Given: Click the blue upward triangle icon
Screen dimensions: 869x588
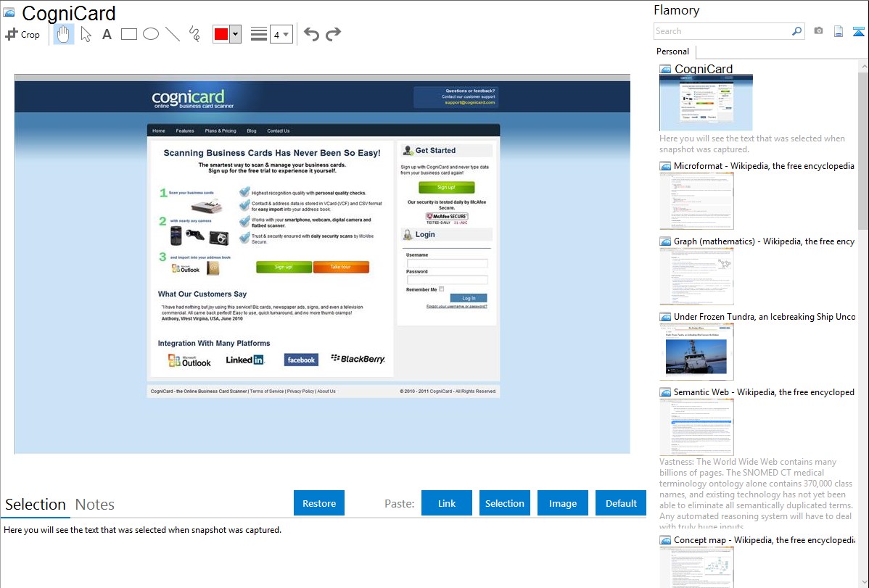Looking at the screenshot, I should coord(858,31).
